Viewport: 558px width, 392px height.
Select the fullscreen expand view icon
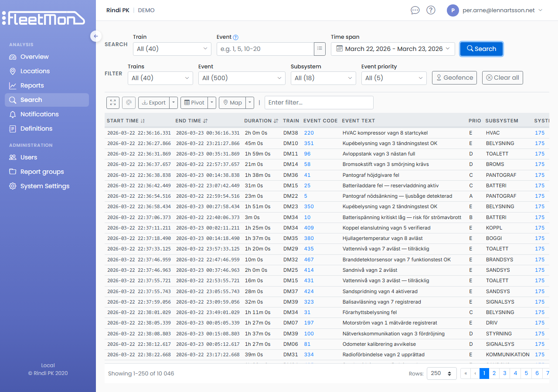click(113, 102)
